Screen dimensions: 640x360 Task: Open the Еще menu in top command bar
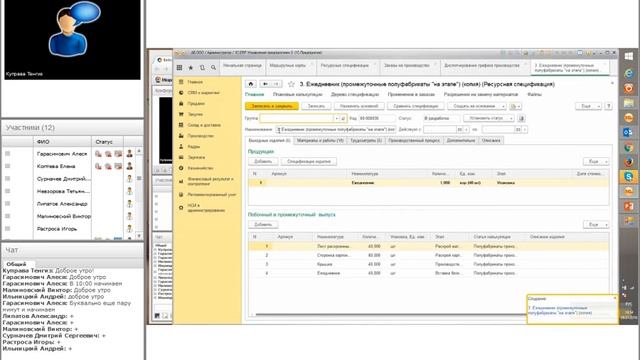588,106
